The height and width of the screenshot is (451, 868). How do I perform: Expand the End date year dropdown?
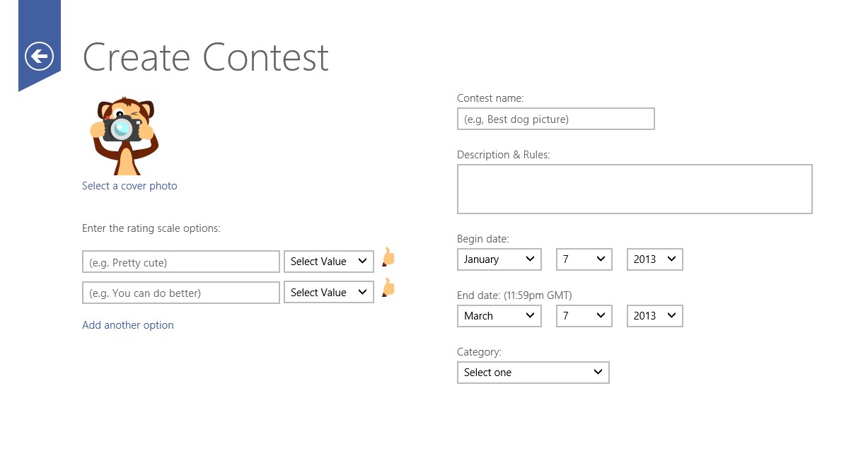(x=655, y=316)
